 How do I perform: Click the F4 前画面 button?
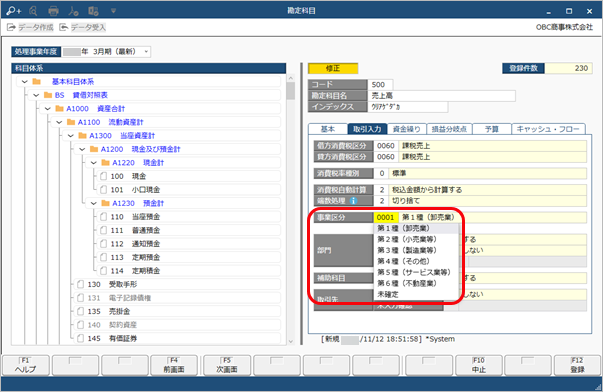click(x=174, y=365)
